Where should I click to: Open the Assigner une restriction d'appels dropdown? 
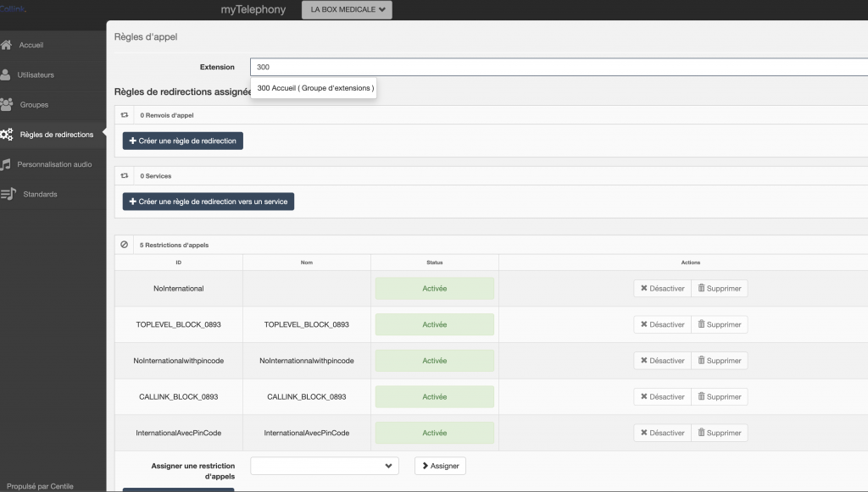(324, 466)
